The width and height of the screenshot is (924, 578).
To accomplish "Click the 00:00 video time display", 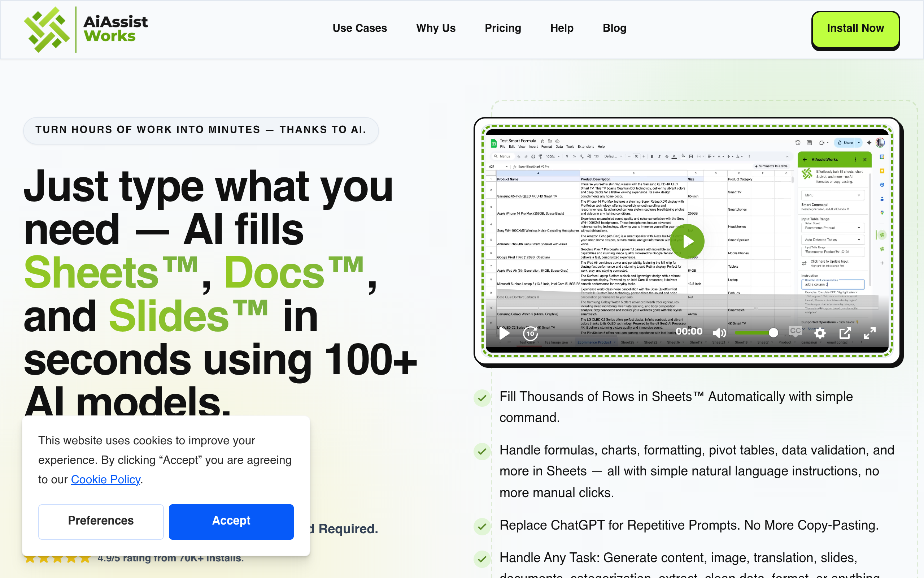I will click(689, 331).
